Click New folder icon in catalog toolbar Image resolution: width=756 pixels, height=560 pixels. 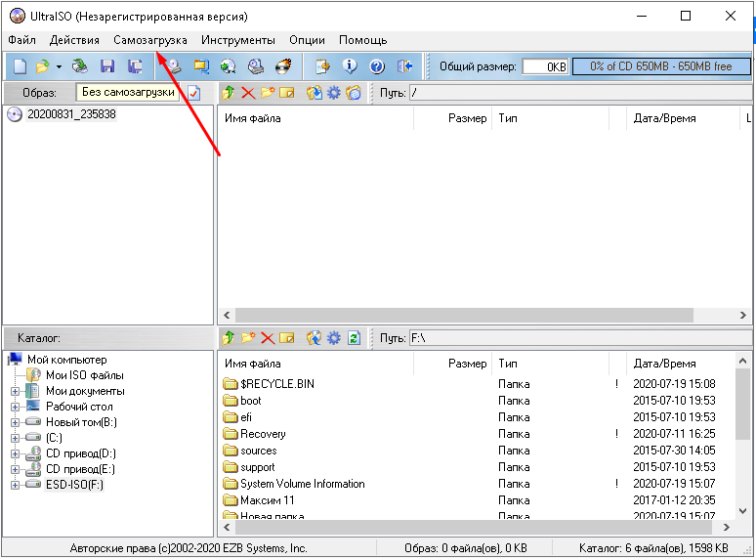tap(248, 338)
